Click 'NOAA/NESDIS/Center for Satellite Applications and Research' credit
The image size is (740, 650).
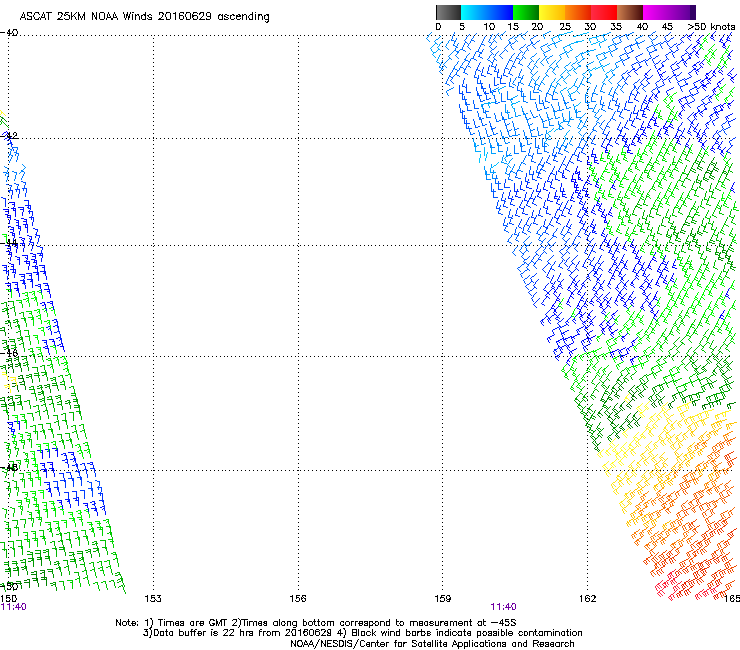(x=432, y=644)
